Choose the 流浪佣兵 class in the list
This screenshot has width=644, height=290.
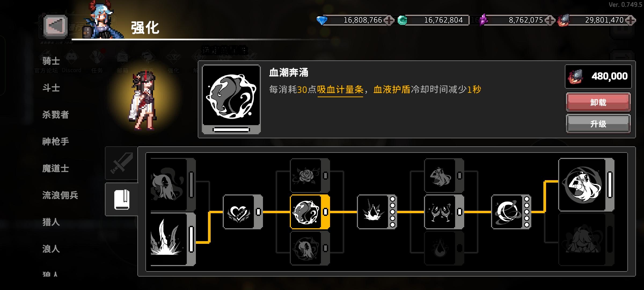coord(60,195)
